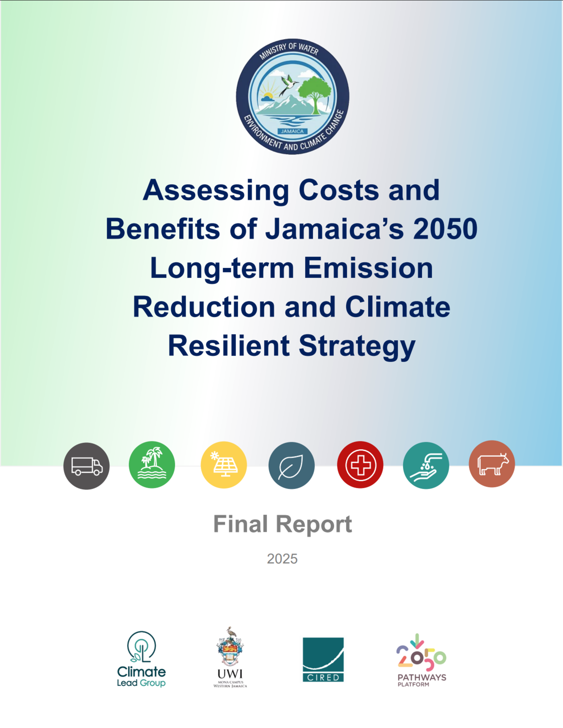Click the Ministry of Water seal
Viewport: 563px width, 728px height.
(x=292, y=96)
